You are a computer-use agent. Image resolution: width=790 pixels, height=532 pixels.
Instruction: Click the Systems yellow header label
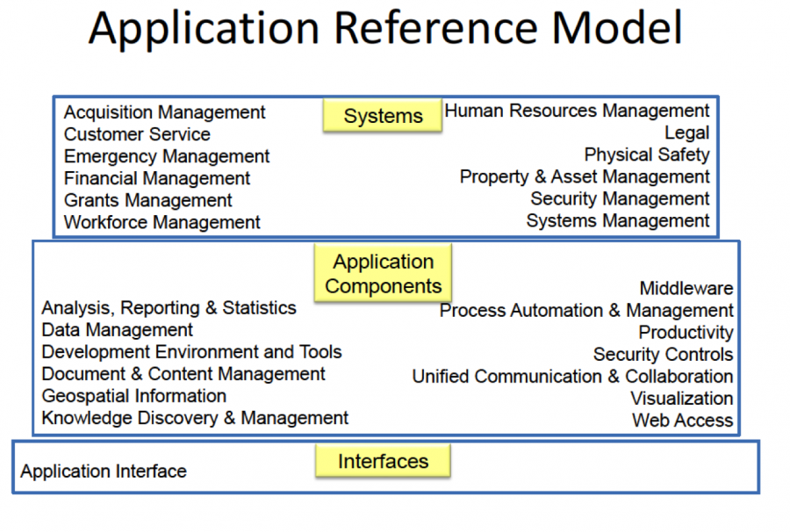tap(382, 115)
